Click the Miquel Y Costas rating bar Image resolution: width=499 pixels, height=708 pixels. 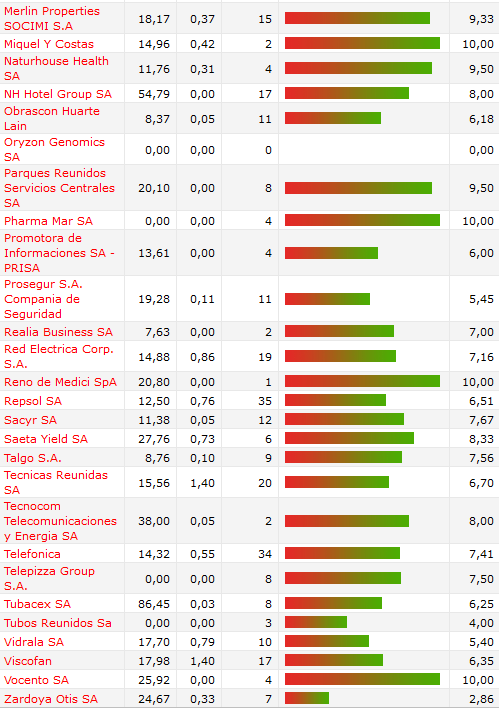(x=362, y=43)
